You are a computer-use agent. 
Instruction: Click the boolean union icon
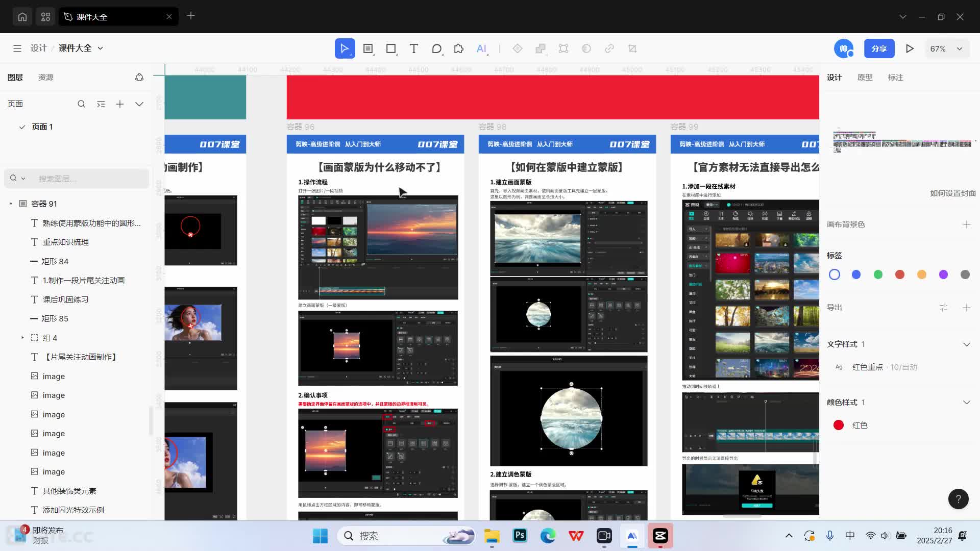click(541, 48)
